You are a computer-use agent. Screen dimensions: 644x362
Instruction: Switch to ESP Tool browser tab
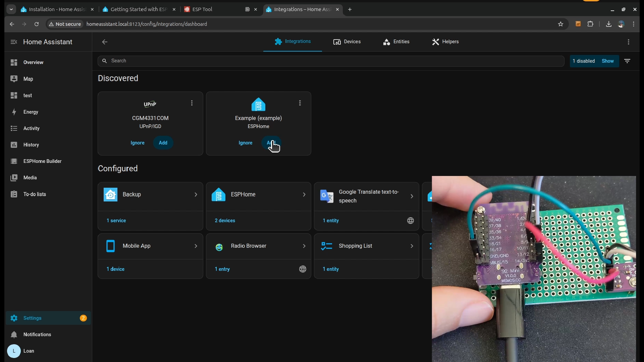pos(215,9)
